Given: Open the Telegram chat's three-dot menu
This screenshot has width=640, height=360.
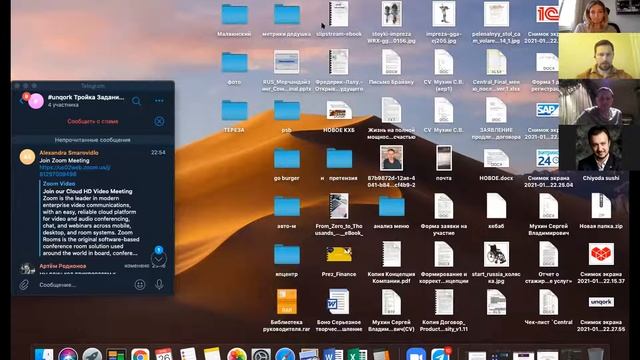Looking at the screenshot, I should click(159, 100).
